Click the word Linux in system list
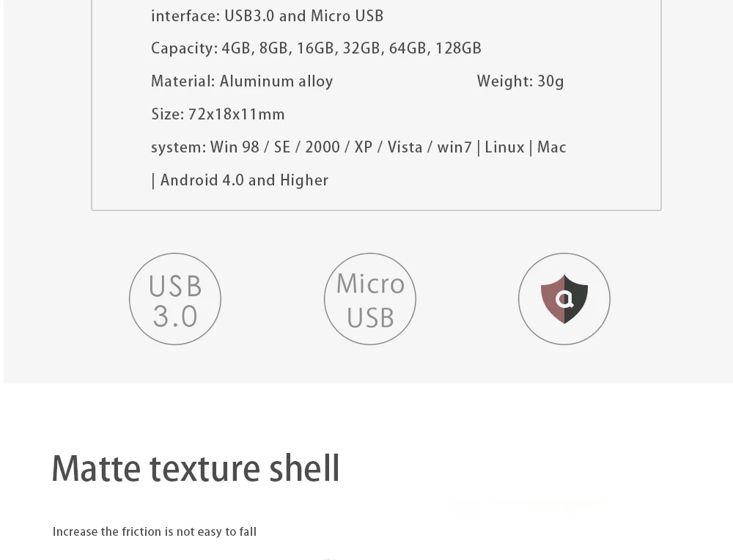 pos(504,148)
